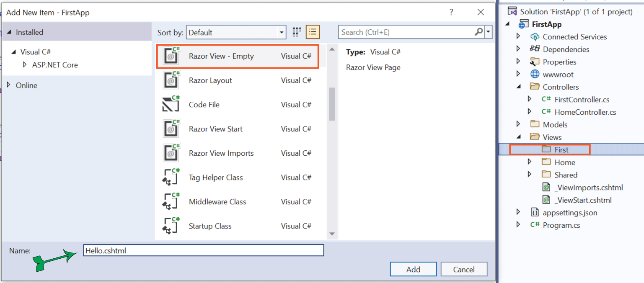
Task: Click the Name field containing Hello.cshtml
Action: tap(204, 250)
